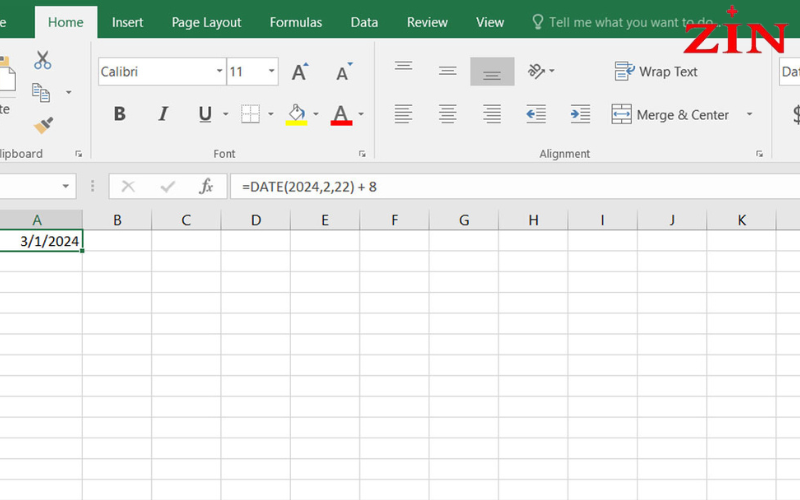Select column A header
Viewport: 800px width, 500px height.
pos(41,220)
